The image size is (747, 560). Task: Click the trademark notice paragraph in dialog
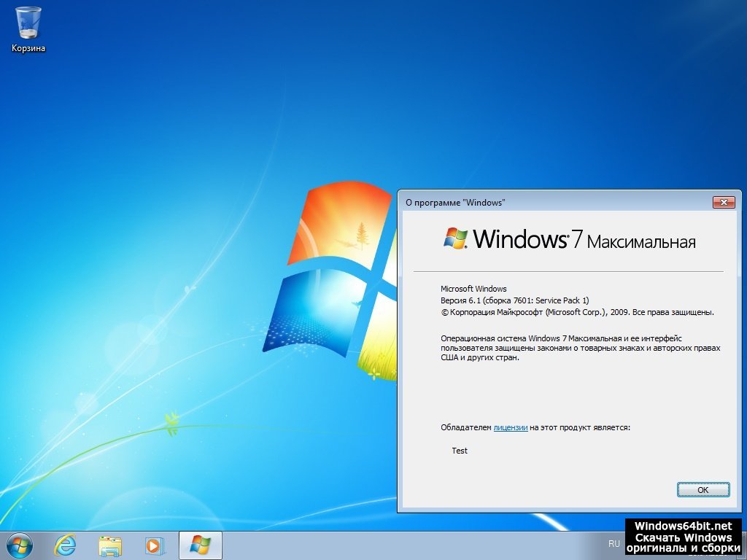580,349
